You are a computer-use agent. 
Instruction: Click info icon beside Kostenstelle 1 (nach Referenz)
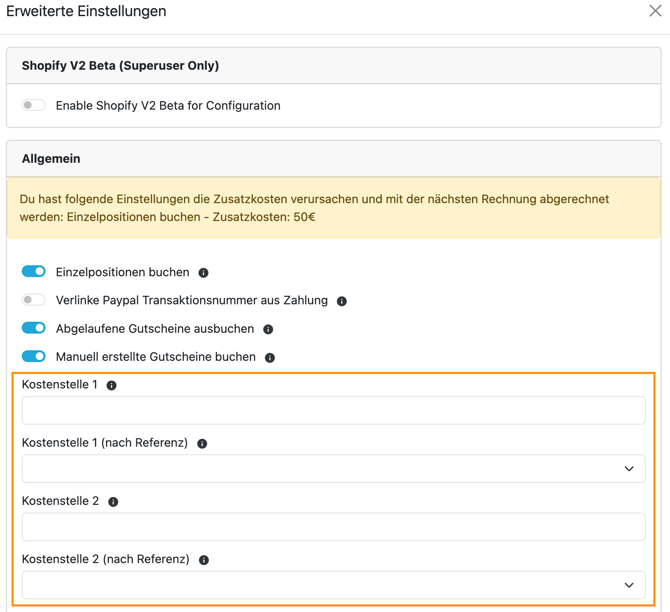click(202, 444)
